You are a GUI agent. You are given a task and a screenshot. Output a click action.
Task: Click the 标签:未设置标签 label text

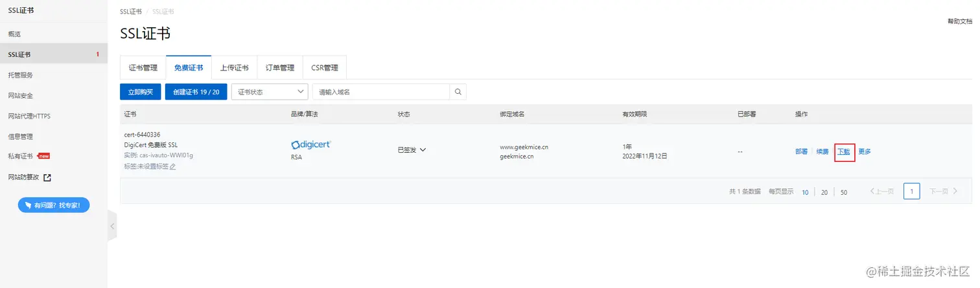click(146, 166)
